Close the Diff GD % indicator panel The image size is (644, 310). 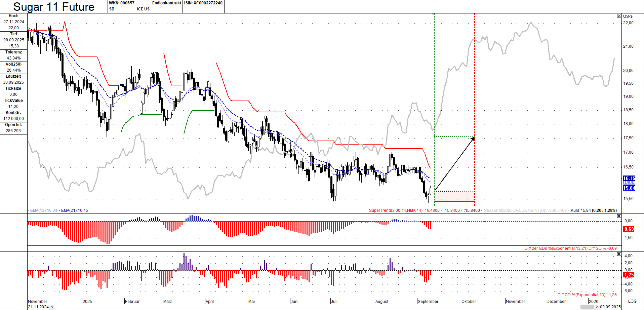pos(619,254)
